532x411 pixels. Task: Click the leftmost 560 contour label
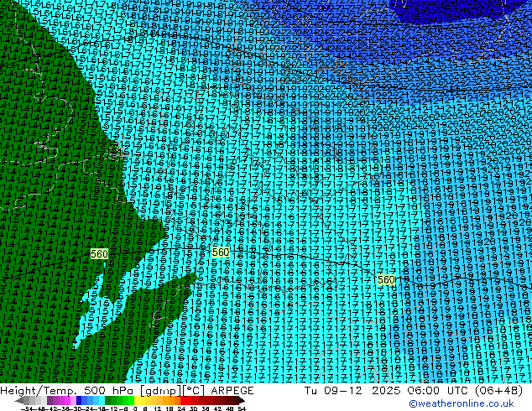click(99, 253)
